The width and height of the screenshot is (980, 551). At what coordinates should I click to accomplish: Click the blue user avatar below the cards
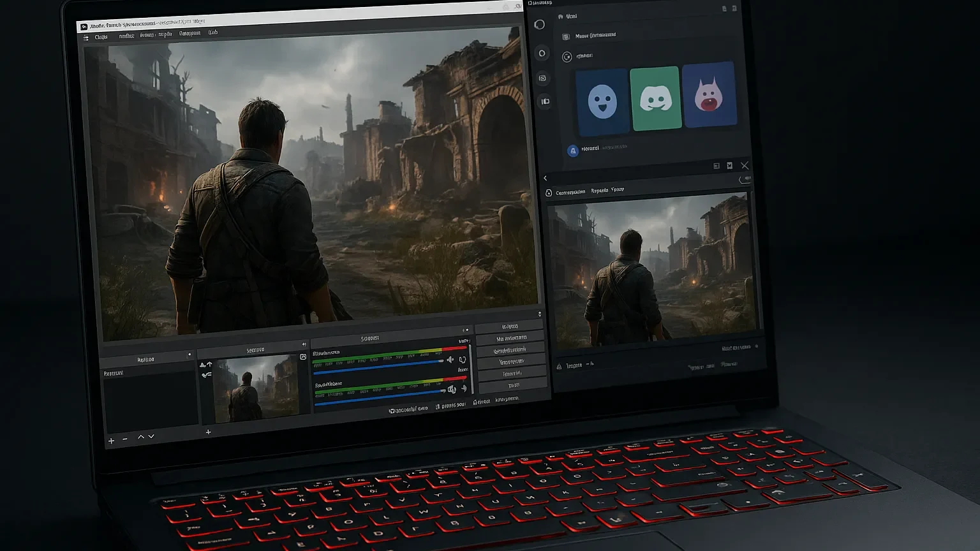pos(573,151)
